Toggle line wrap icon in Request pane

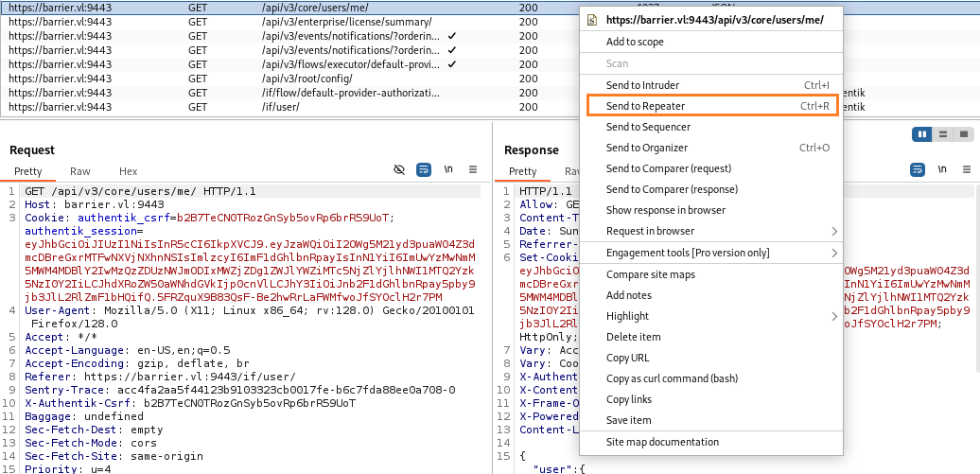(x=424, y=169)
